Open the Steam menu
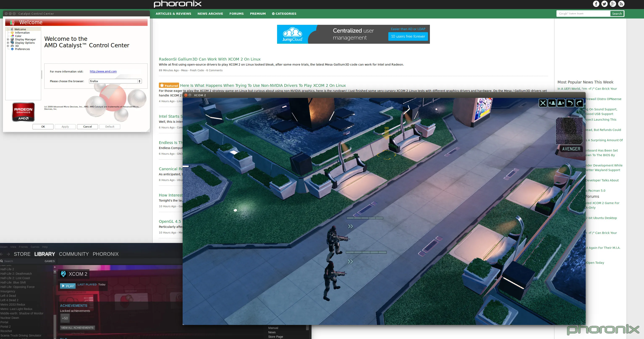Viewport: 644px width, 339px height. pos(4,247)
